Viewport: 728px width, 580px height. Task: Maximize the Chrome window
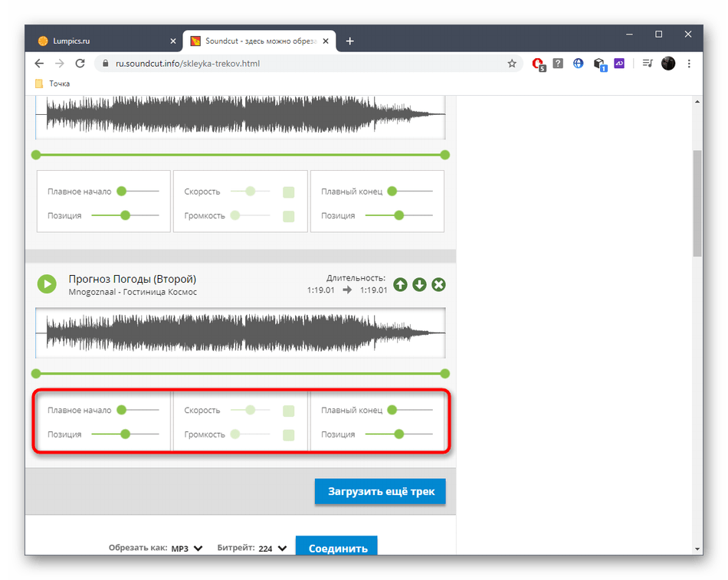pos(658,34)
